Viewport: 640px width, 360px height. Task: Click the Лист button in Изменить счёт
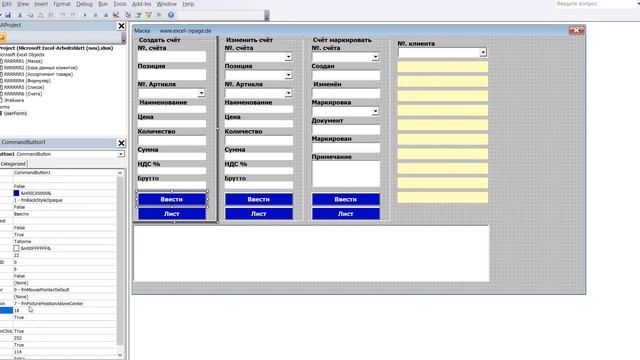tap(258, 213)
